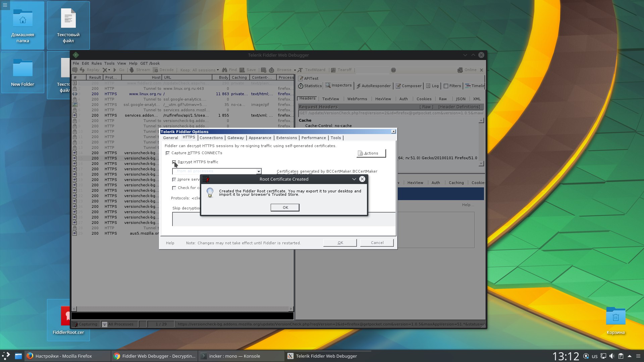Select the JSON request inspector tab
This screenshot has width=644, height=362.
[x=461, y=99]
